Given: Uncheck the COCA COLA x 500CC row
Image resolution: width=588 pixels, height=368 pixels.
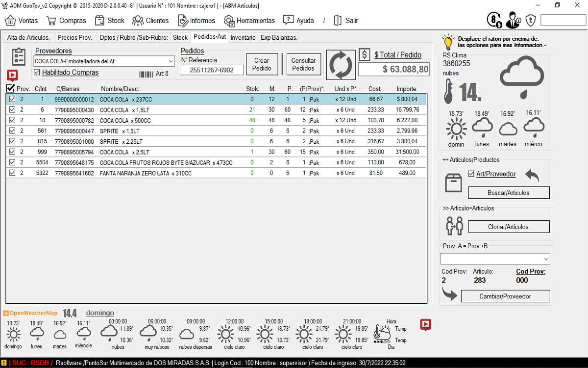Looking at the screenshot, I should coord(13,120).
